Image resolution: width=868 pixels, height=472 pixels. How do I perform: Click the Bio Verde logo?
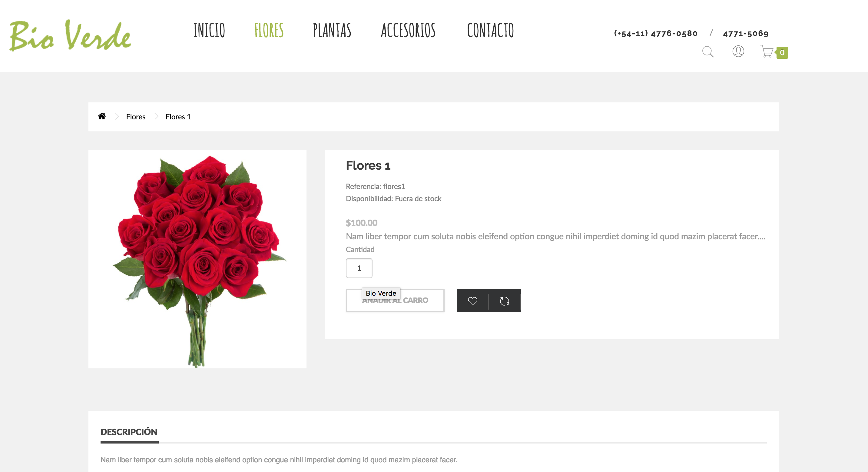coord(70,36)
